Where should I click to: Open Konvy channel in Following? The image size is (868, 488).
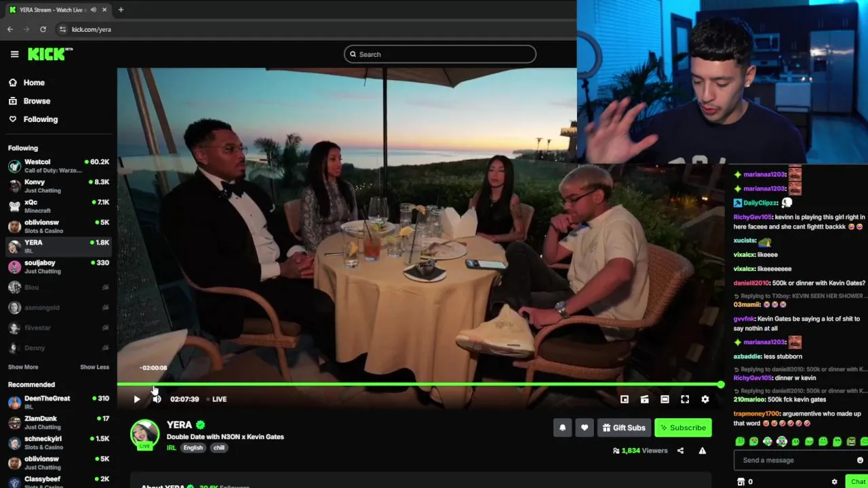pos(58,186)
